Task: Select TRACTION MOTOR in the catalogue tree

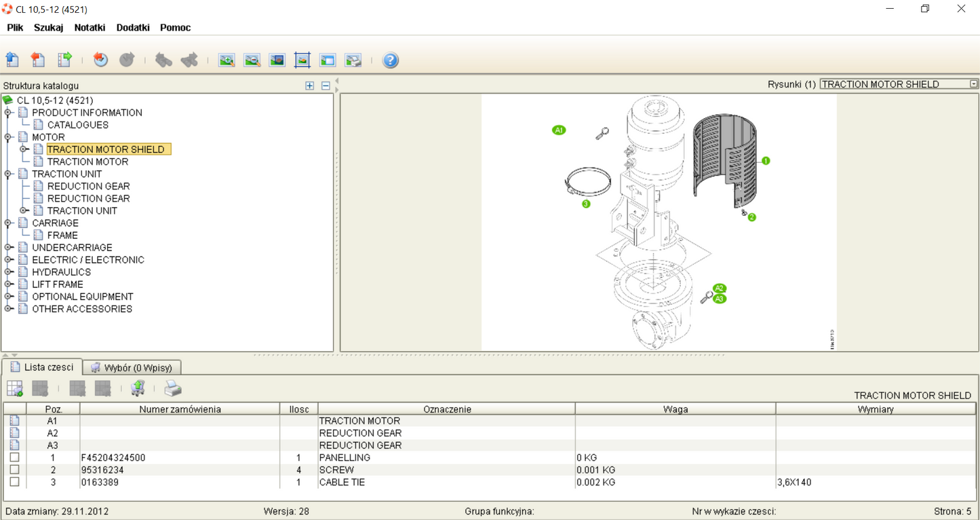Action: pyautogui.click(x=87, y=162)
